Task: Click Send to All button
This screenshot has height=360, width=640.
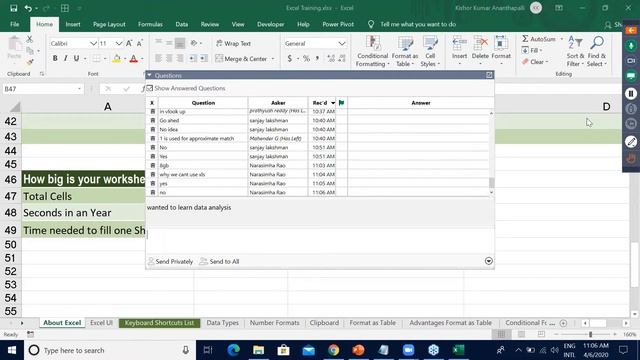Action: click(x=220, y=261)
